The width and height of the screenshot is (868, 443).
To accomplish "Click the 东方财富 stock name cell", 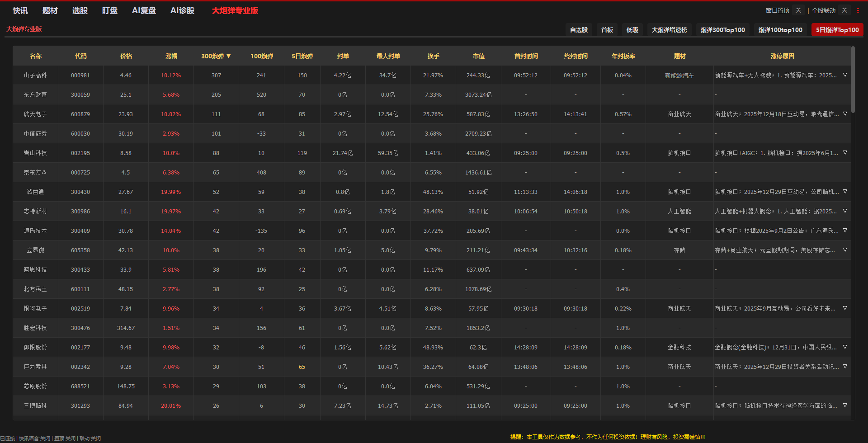I will click(x=35, y=95).
